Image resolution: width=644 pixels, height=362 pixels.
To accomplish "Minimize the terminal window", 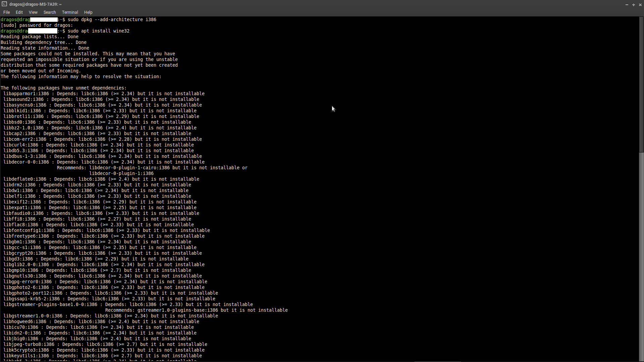I will click(x=627, y=5).
